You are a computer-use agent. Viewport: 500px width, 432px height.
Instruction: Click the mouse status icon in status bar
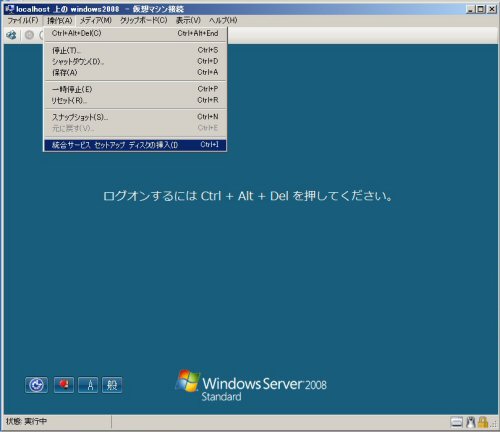(470, 422)
